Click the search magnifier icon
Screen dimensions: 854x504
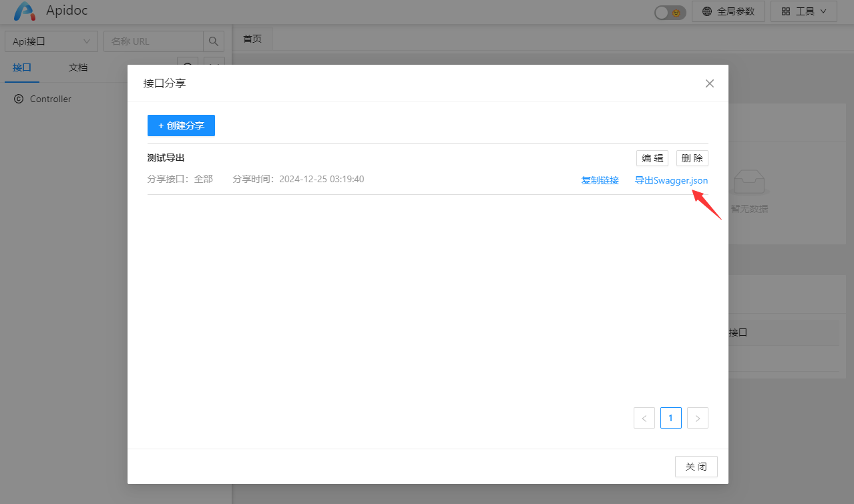pyautogui.click(x=214, y=41)
